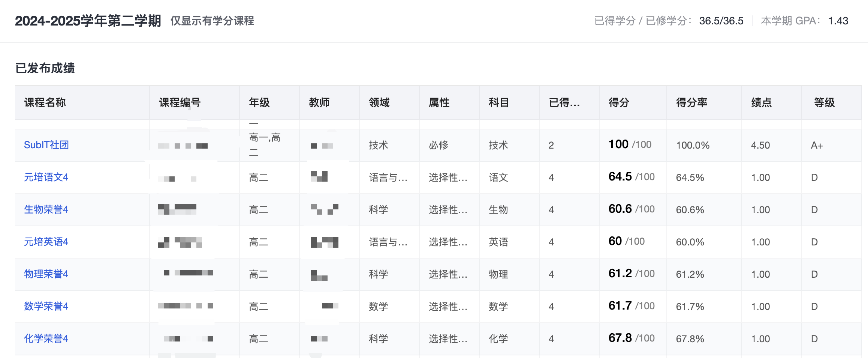Open the SubIT社团 course link
The height and width of the screenshot is (358, 868).
(46, 145)
